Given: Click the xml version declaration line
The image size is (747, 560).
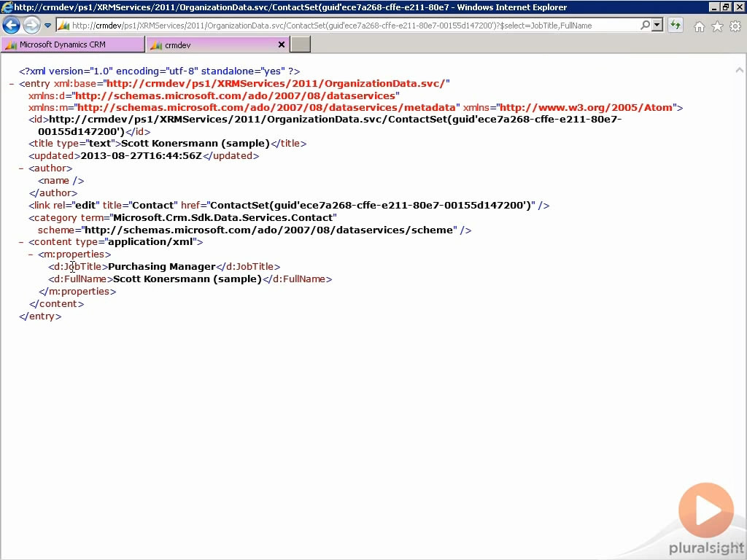Looking at the screenshot, I should (160, 71).
